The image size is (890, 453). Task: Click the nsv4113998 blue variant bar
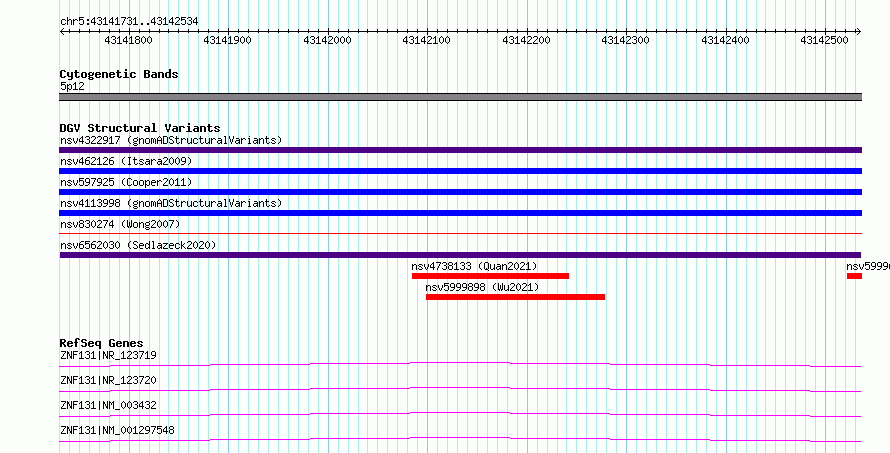click(460, 213)
